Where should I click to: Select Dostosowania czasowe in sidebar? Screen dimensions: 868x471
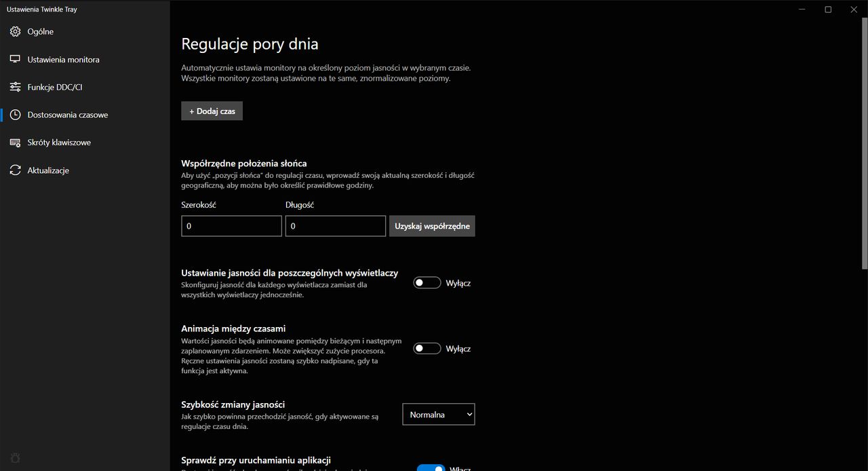point(85,115)
